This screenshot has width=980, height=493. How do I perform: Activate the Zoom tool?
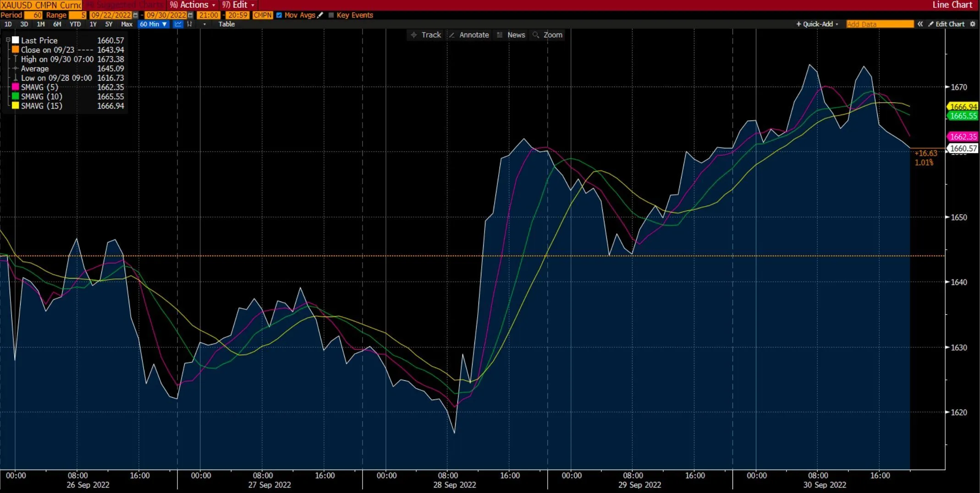click(x=548, y=35)
